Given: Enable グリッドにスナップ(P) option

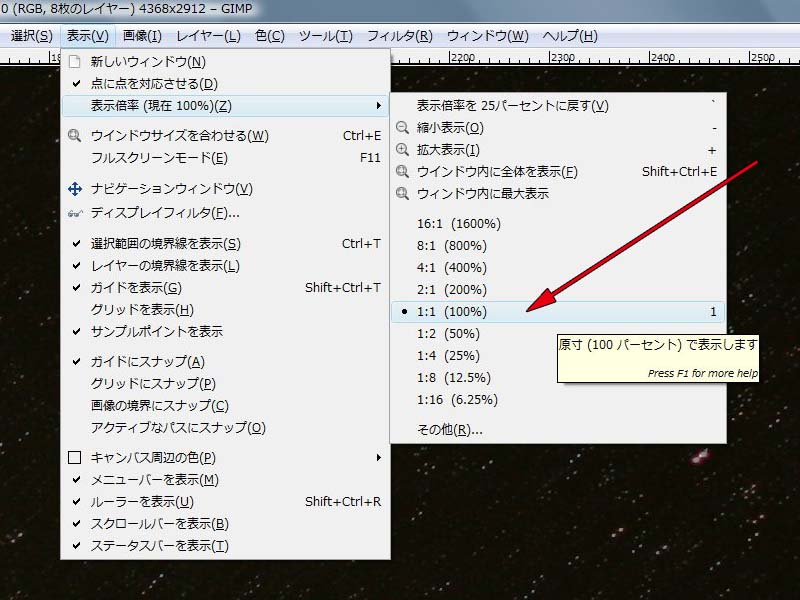Looking at the screenshot, I should [226, 384].
